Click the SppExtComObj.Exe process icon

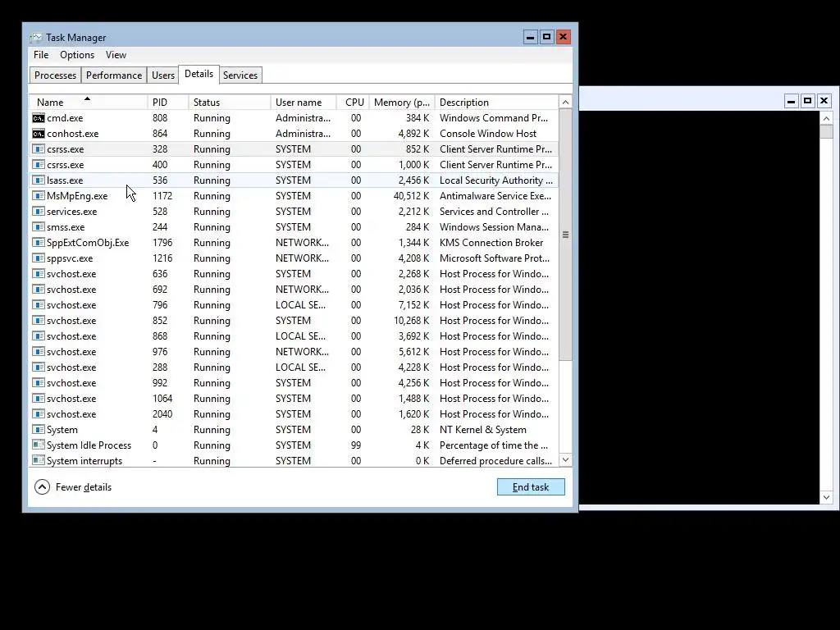tap(38, 242)
